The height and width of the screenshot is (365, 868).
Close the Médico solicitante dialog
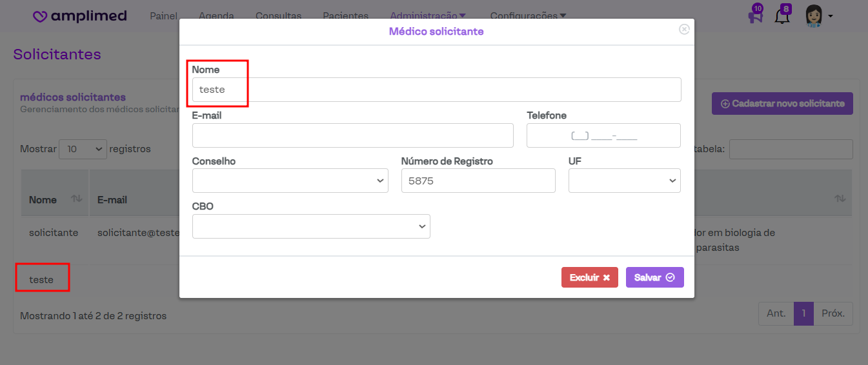[684, 30]
